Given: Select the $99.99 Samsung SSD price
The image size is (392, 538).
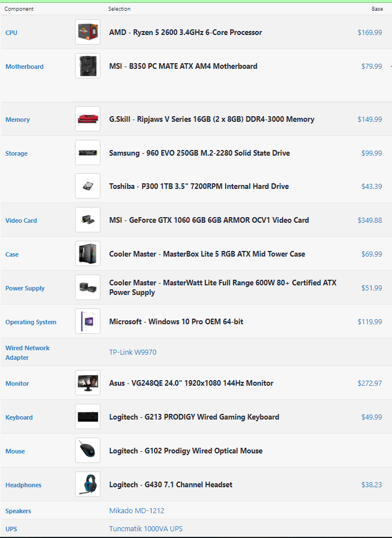Looking at the screenshot, I should 371,153.
